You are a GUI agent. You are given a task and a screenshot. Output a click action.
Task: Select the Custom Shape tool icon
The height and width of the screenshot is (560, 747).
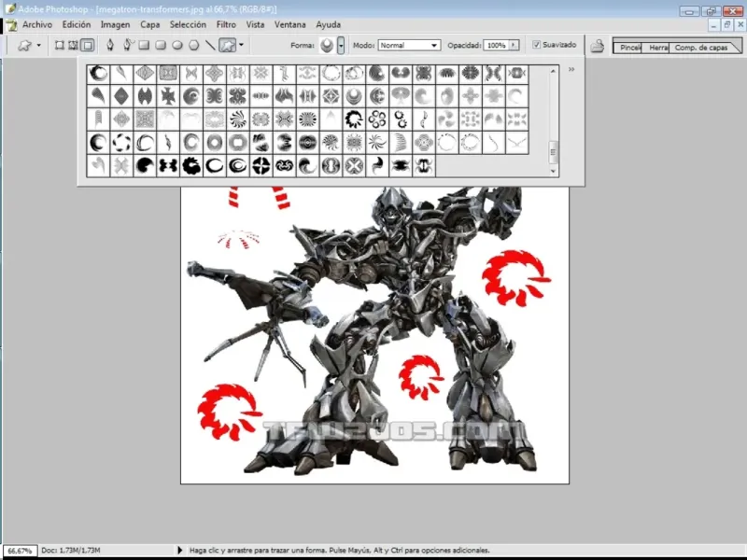[x=227, y=45]
